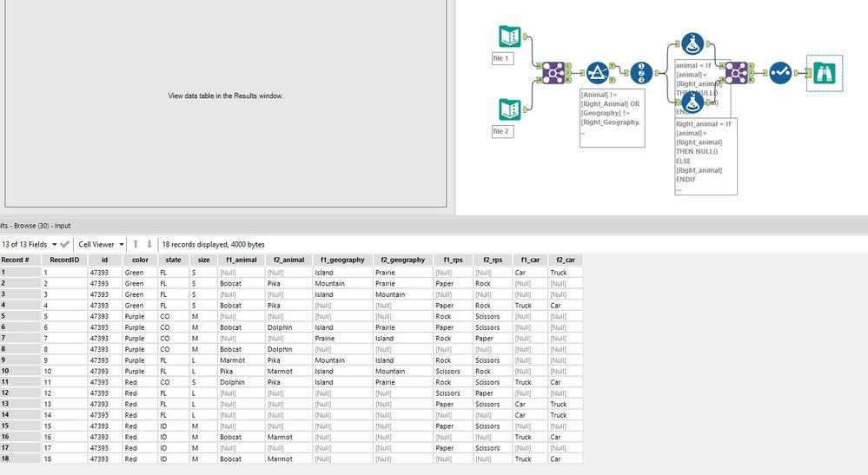Click the down arrow in the Results toolbar
This screenshot has width=868, height=475.
pos(149,244)
